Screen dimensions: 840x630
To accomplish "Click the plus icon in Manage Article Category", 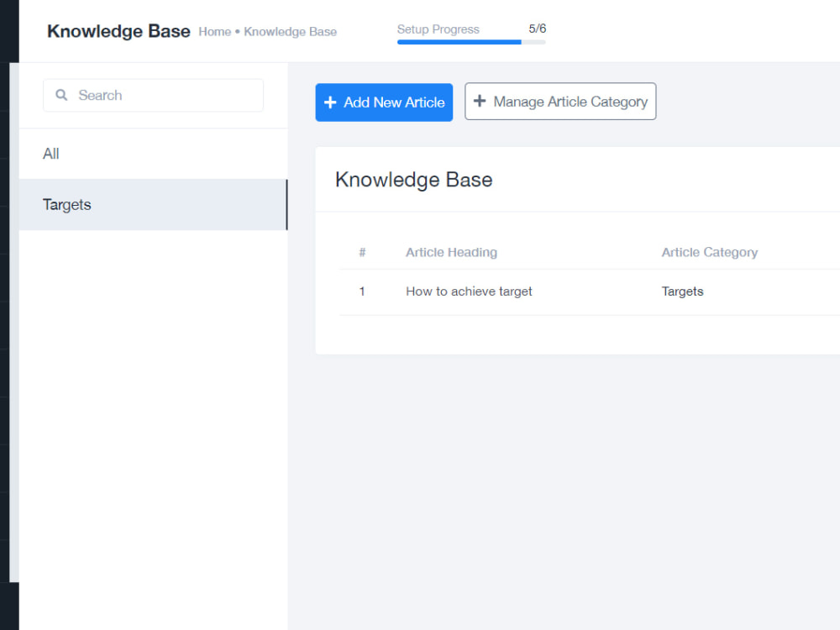I will click(480, 101).
